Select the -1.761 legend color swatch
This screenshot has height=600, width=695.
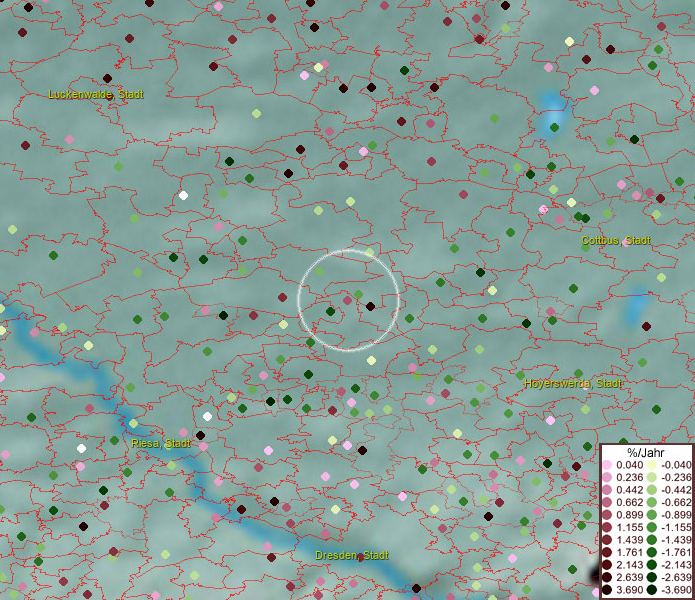click(652, 553)
